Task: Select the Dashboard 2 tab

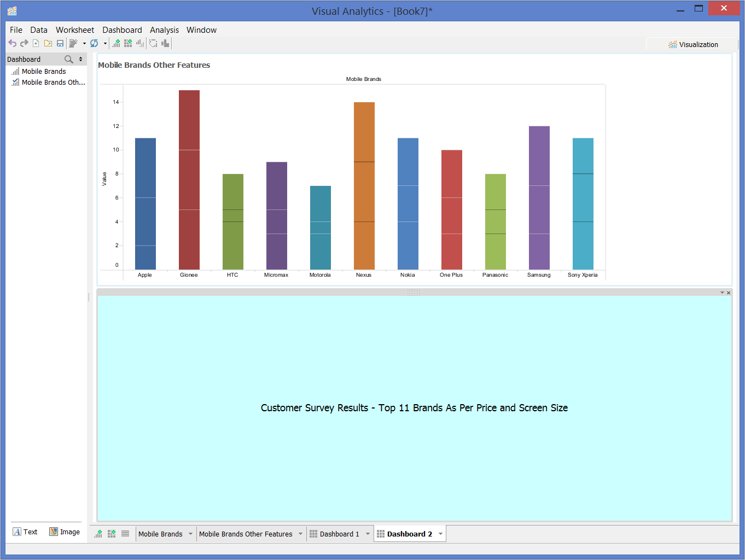Action: coord(409,534)
